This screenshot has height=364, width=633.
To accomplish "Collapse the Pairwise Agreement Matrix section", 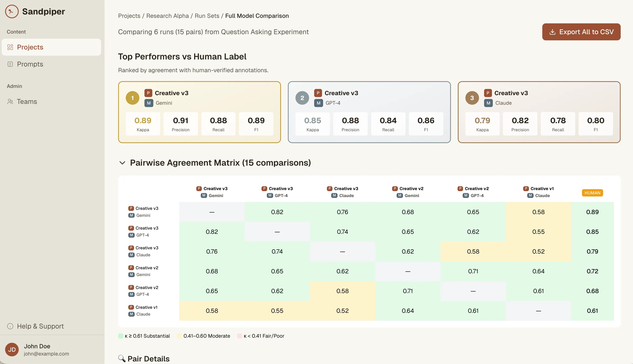I will pos(122,163).
